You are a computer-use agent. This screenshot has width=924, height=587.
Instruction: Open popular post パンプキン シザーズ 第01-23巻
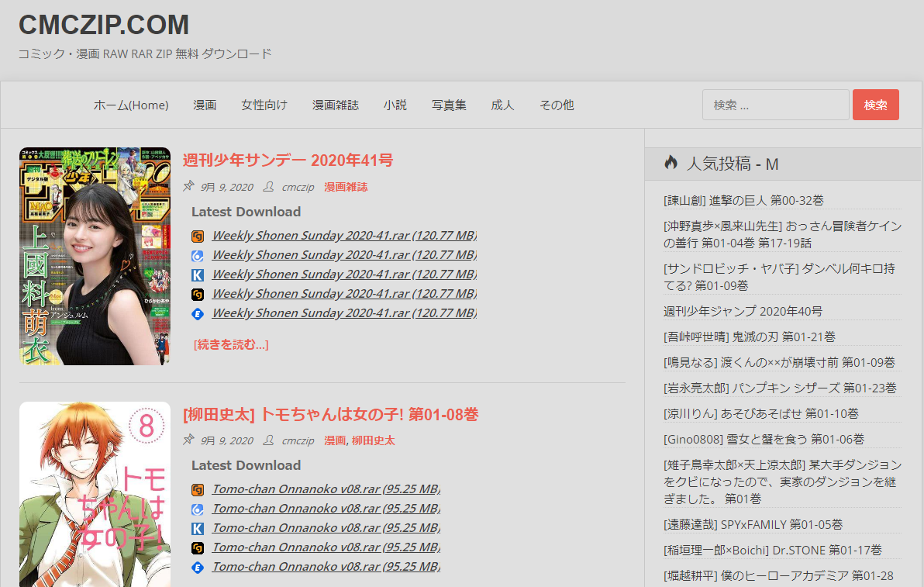[x=781, y=388]
